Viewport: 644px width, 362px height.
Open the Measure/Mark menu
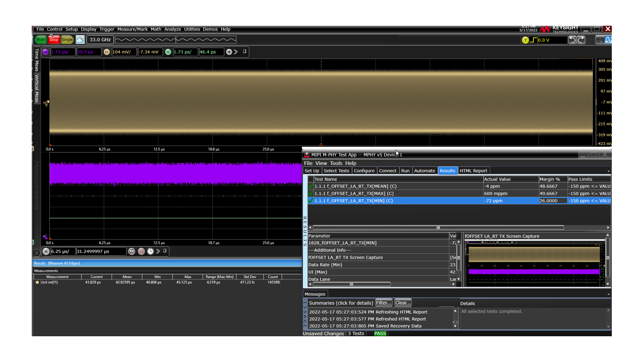(132, 29)
